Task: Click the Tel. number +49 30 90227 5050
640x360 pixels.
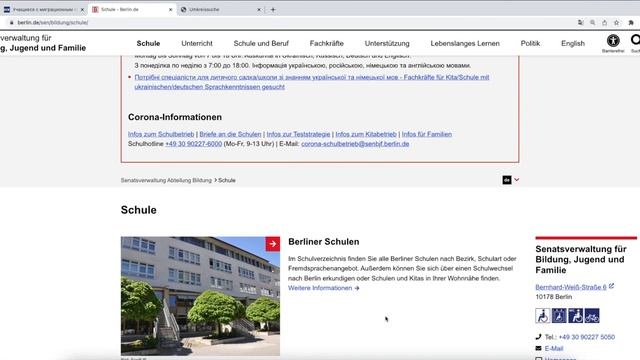Action: coord(587,337)
